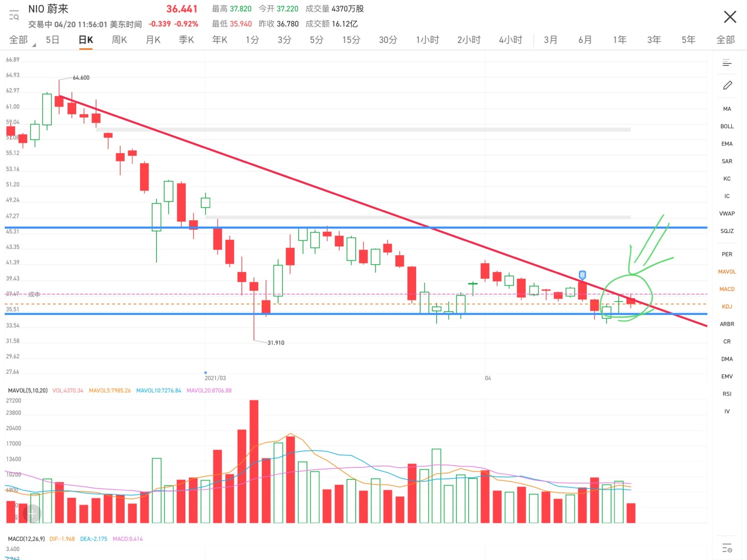Toggle the KDJ sub-indicator
This screenshot has height=560, width=747.
[727, 307]
